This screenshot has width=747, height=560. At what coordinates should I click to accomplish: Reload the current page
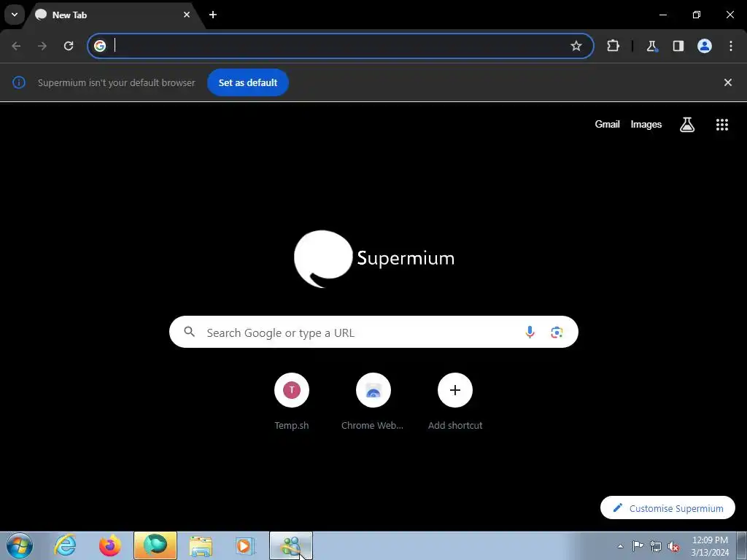(x=69, y=46)
